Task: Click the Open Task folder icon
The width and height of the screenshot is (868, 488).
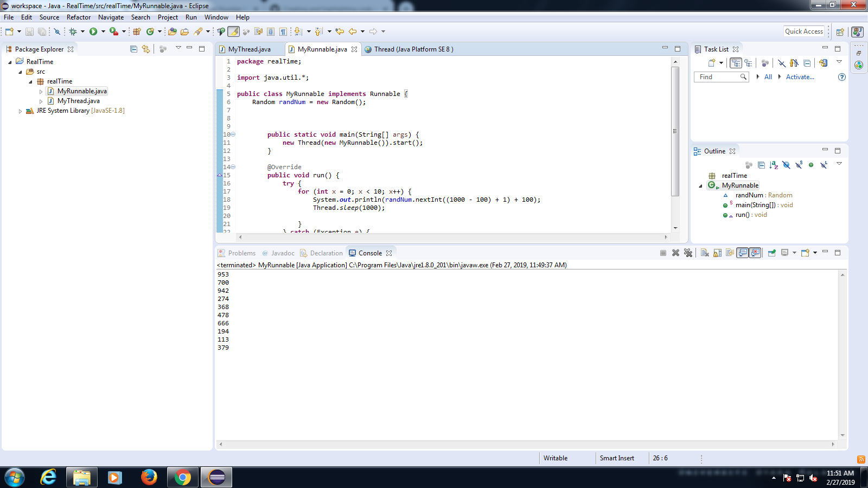Action: click(x=185, y=31)
